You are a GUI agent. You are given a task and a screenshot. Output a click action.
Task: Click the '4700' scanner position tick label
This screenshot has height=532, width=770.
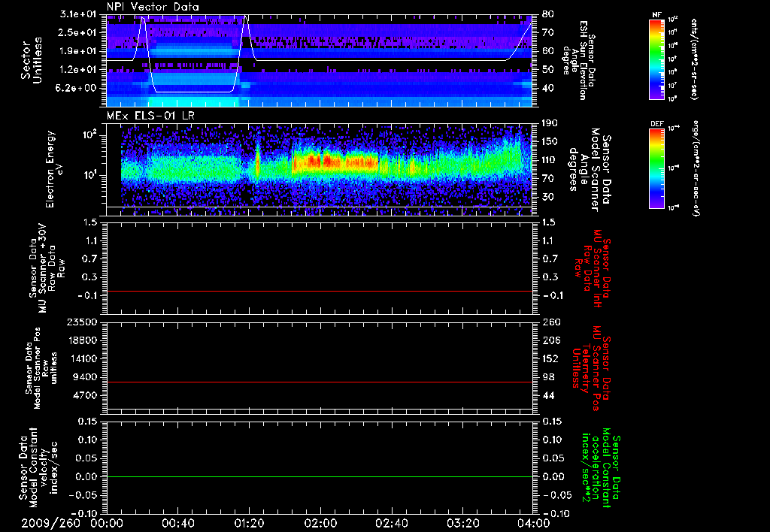point(84,395)
